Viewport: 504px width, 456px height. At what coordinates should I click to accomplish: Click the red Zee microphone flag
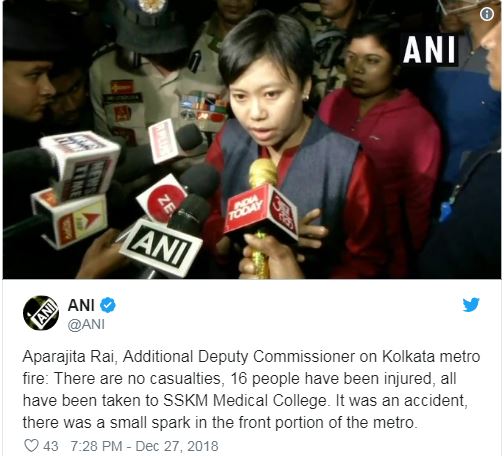[x=163, y=198]
